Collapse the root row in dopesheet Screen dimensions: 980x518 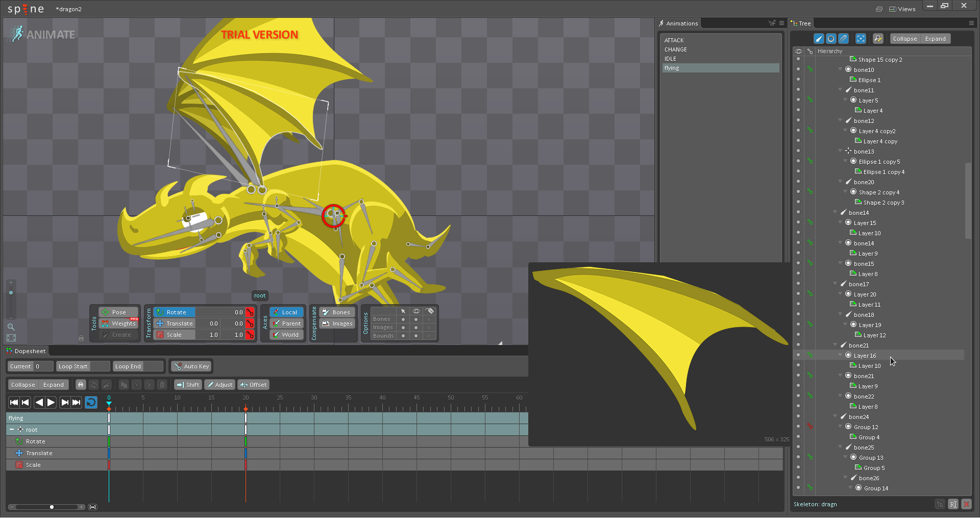point(12,430)
